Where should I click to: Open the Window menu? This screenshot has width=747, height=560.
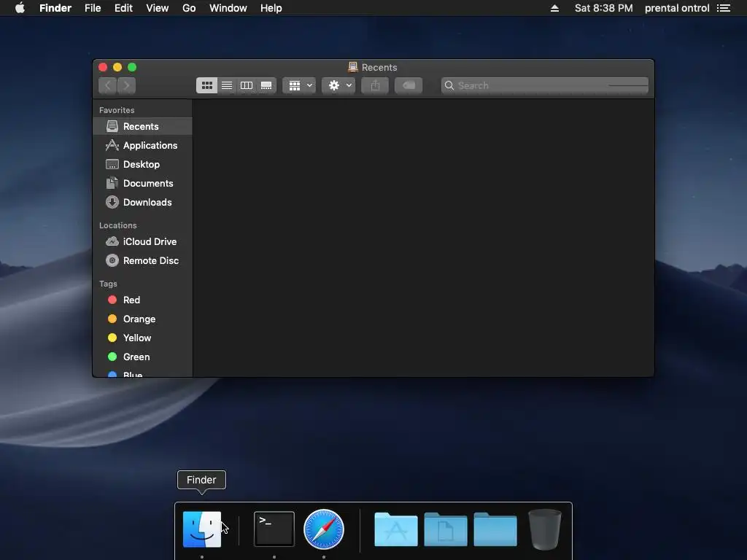click(x=228, y=8)
